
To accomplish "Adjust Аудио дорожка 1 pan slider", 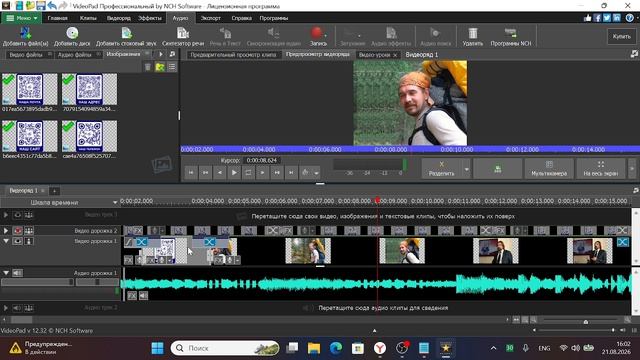I will [x=97, y=282].
